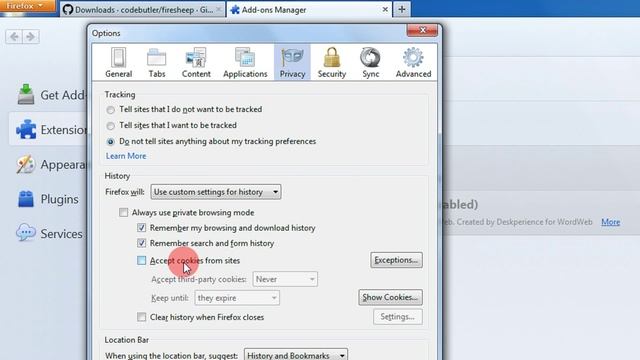This screenshot has width=640, height=360.
Task: Click the browser Back arrow
Action: pyautogui.click(x=14, y=37)
